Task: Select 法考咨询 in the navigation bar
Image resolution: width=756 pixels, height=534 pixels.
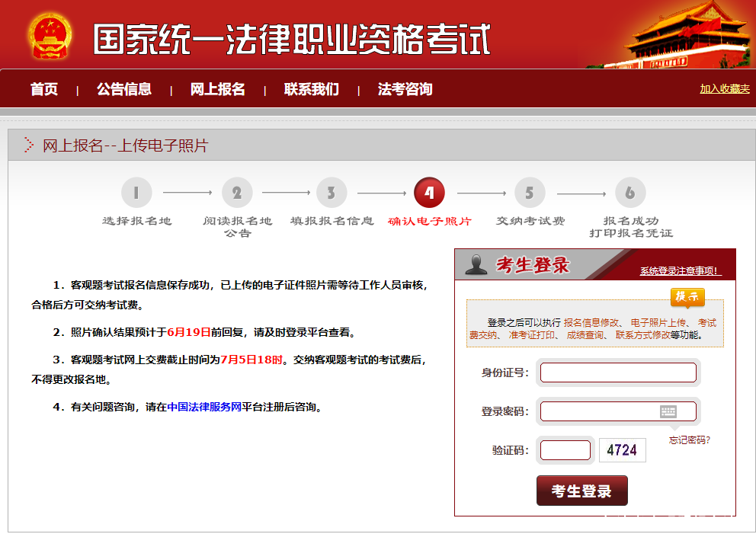Action: click(404, 88)
